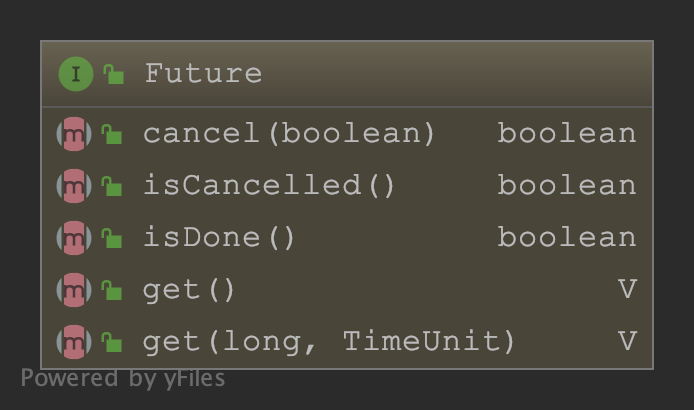Image resolution: width=694 pixels, height=410 pixels.
Task: Click the interface icon beside Future
Action: point(75,74)
